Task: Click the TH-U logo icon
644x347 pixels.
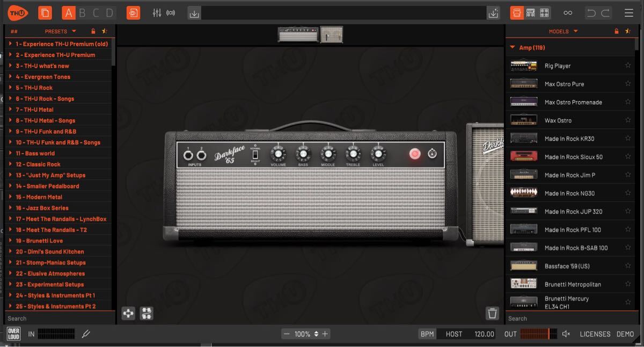Action: 18,12
